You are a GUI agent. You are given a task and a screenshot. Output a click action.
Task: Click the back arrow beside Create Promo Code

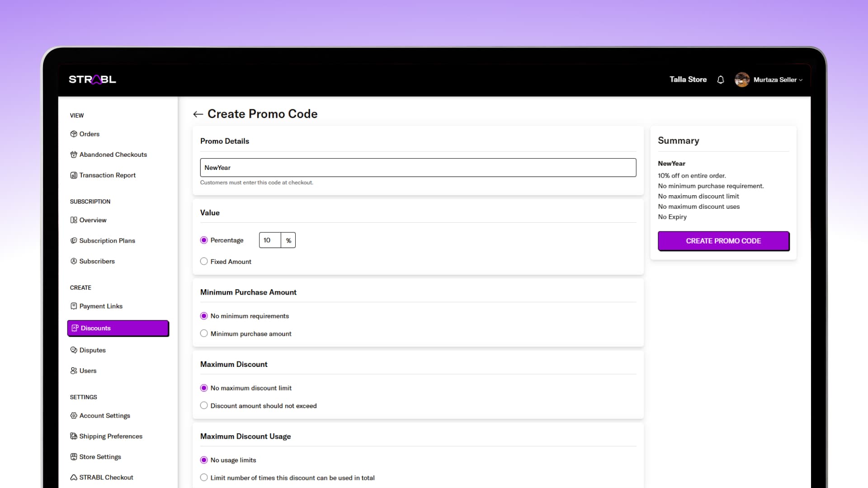198,114
